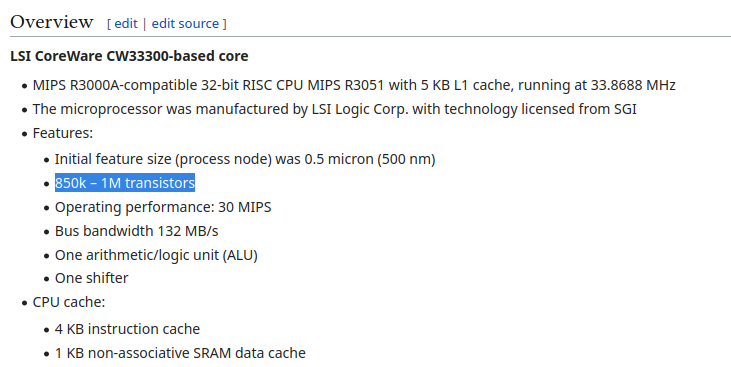The height and width of the screenshot is (367, 731).
Task: Click the '(500 nm)' text
Action: pos(406,159)
